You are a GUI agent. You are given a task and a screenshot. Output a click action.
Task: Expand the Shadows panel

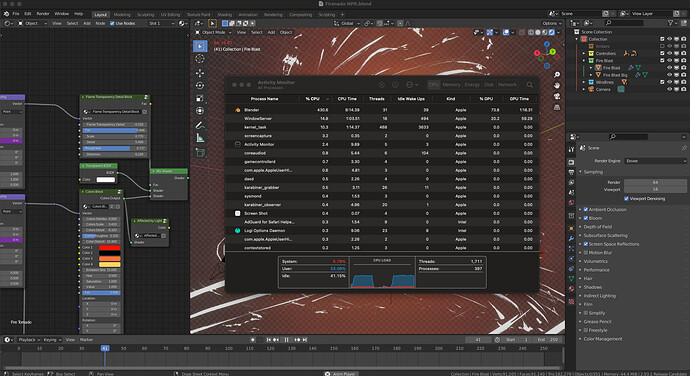[x=593, y=287]
